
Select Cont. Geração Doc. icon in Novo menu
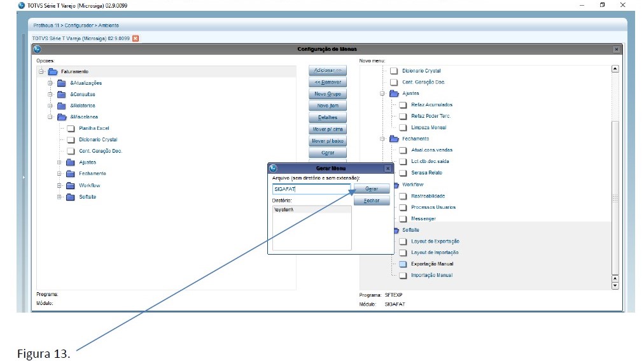pyautogui.click(x=394, y=82)
